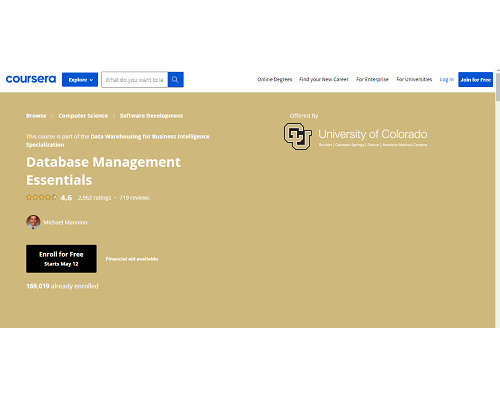Open the Explore dropdown menu
500x400 pixels.
click(x=80, y=80)
